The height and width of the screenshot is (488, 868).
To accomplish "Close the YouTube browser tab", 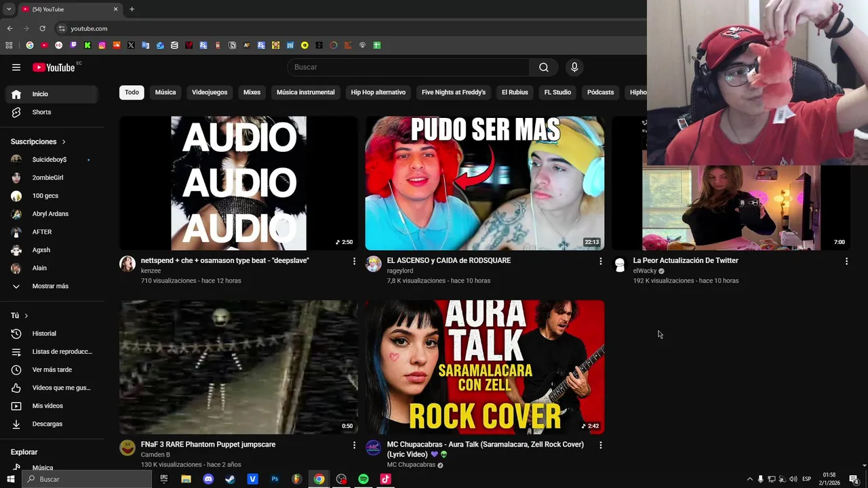I will (x=115, y=9).
